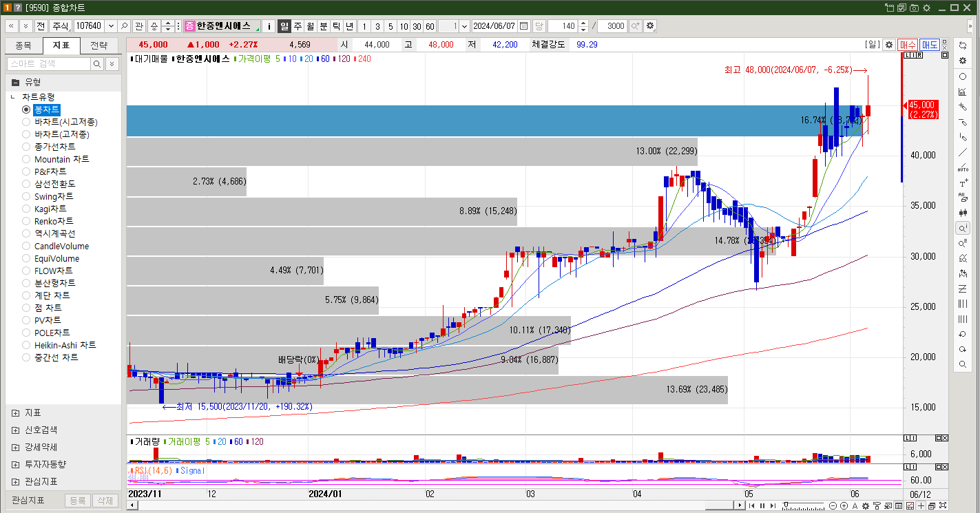Click the 관 button in toolbar
The width and height of the screenshot is (980, 513).
point(138,25)
